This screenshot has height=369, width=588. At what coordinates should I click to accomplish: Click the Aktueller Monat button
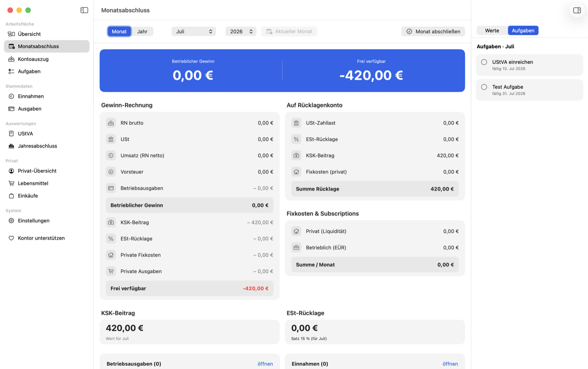point(289,31)
